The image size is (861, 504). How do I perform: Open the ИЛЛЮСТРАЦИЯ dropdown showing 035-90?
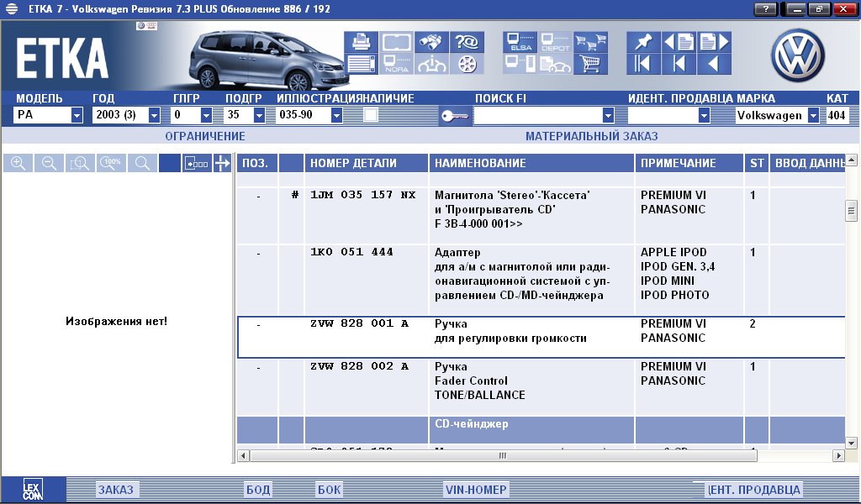click(x=336, y=115)
